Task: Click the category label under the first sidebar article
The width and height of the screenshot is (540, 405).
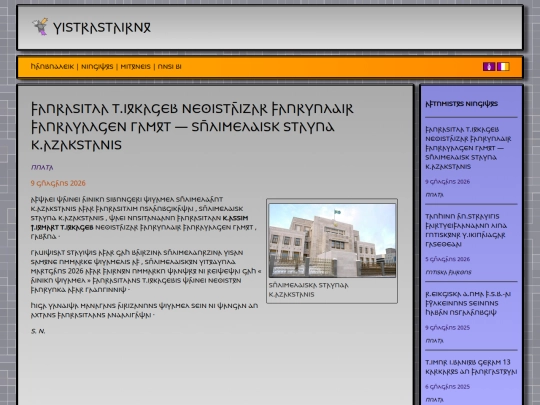Action: click(x=434, y=195)
